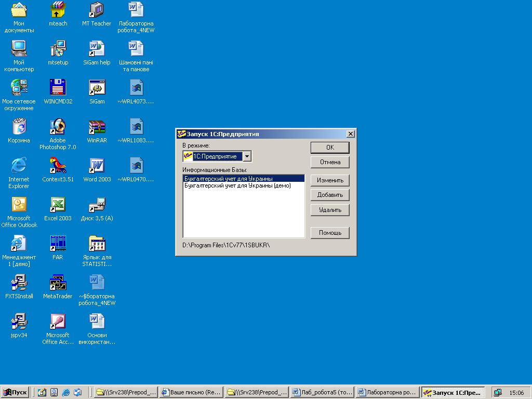532x399 pixels.
Task: Select the FXTSInstall desktop icon
Action: coord(19,283)
